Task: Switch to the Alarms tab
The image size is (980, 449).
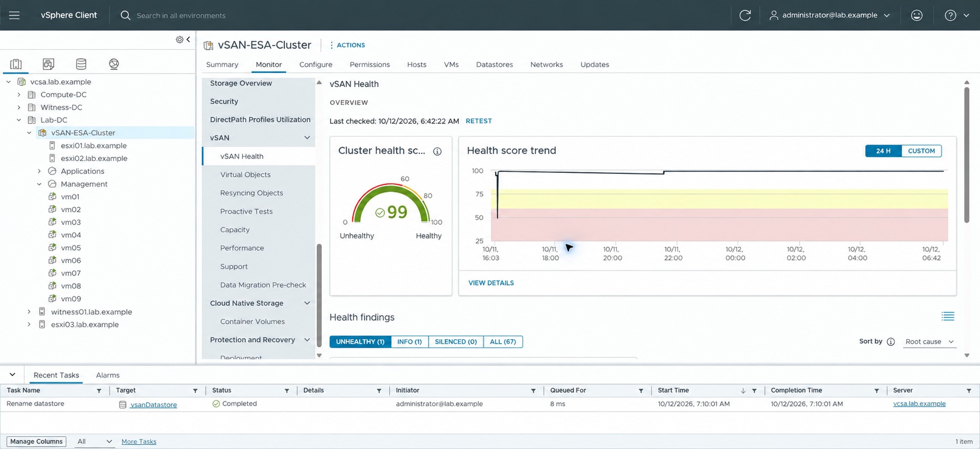Action: (x=108, y=375)
